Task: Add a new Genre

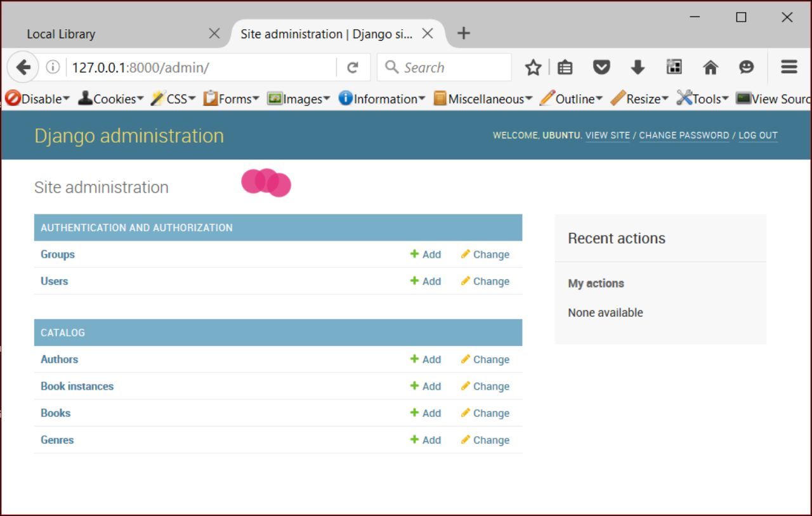Action: [x=426, y=440]
